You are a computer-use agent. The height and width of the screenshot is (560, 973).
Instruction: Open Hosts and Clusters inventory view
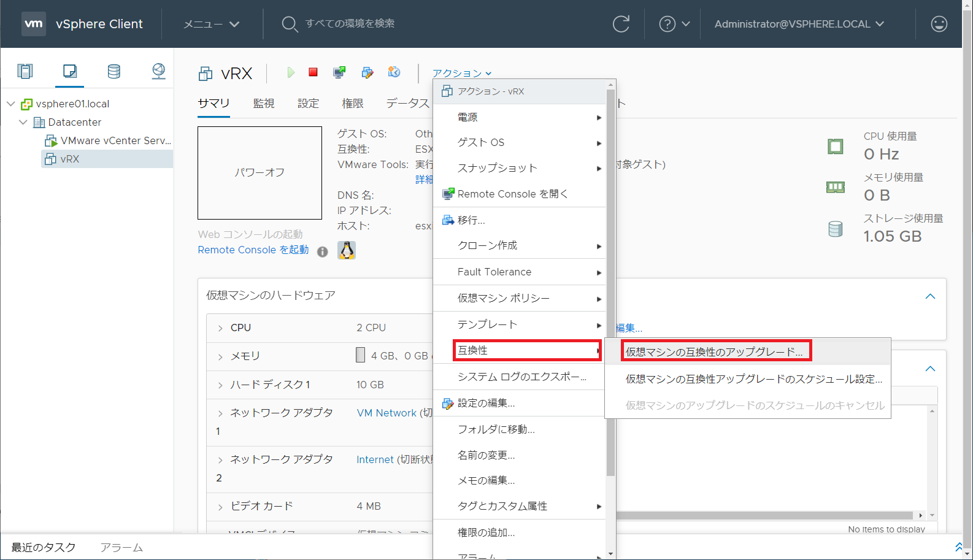pos(25,71)
